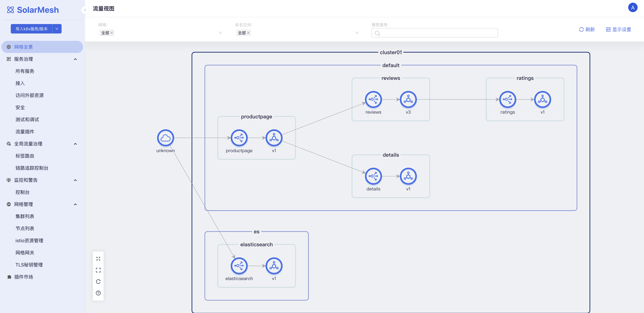Go to 集群列表 menu item
Image resolution: width=644 pixels, height=313 pixels.
25,216
